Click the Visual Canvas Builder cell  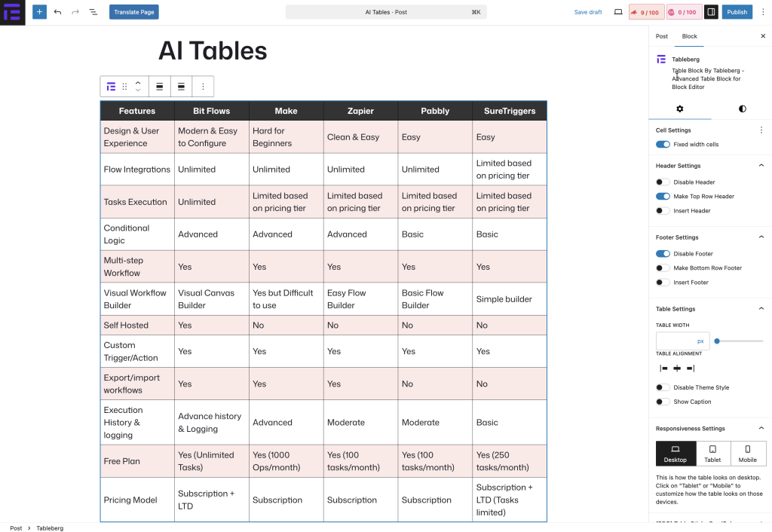coord(212,299)
